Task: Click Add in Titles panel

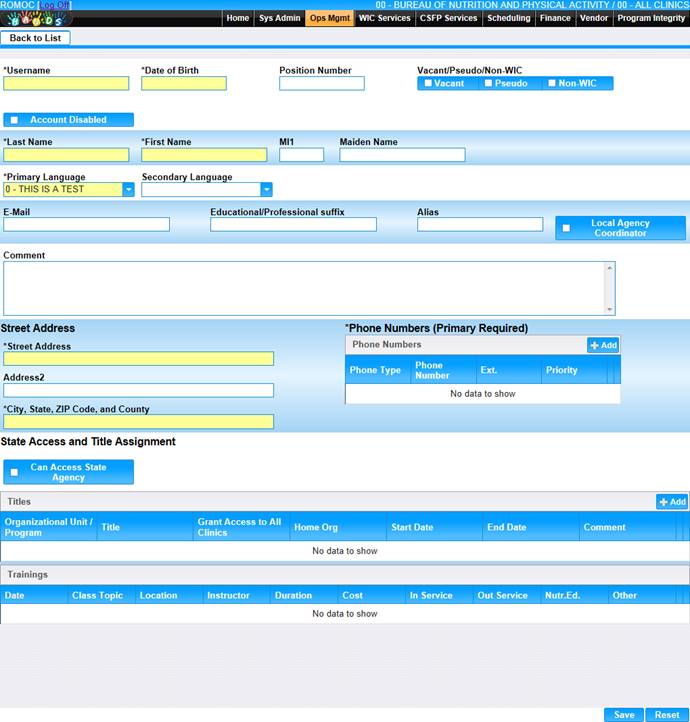Action: click(672, 502)
